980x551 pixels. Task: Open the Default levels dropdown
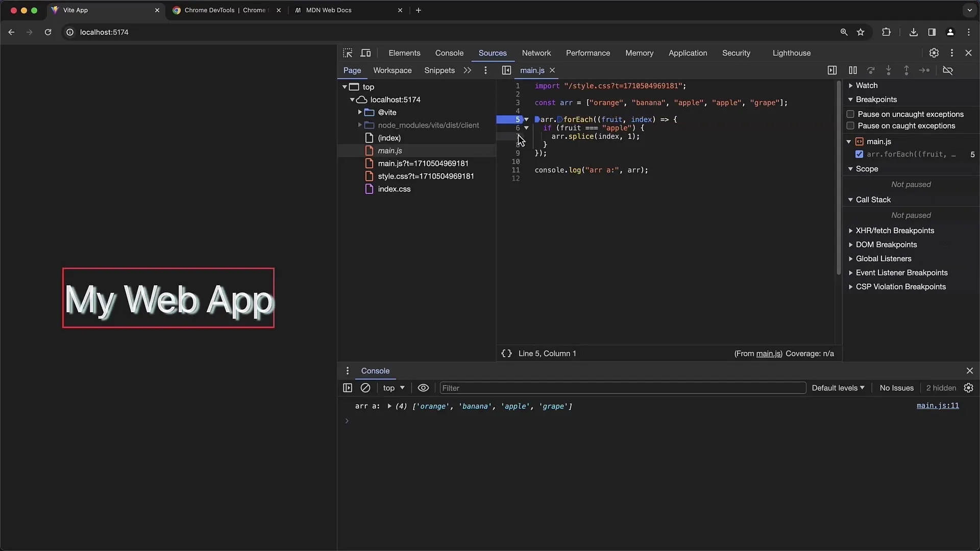838,388
